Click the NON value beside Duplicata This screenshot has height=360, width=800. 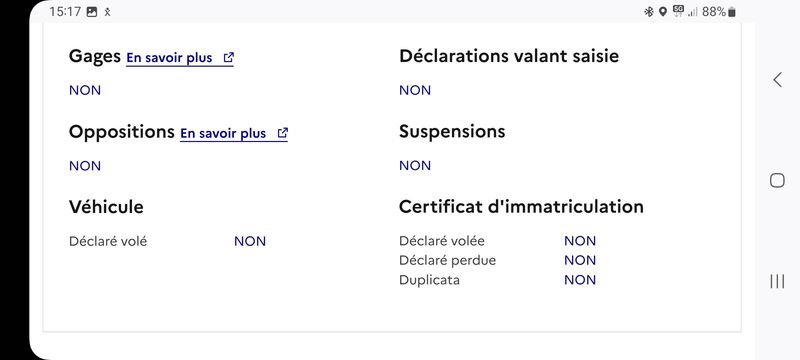pyautogui.click(x=580, y=280)
